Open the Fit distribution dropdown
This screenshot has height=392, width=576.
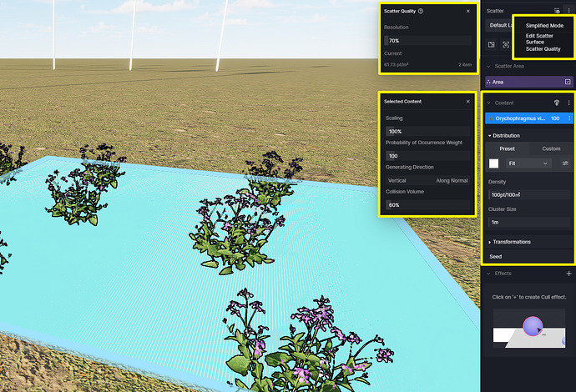pos(528,163)
